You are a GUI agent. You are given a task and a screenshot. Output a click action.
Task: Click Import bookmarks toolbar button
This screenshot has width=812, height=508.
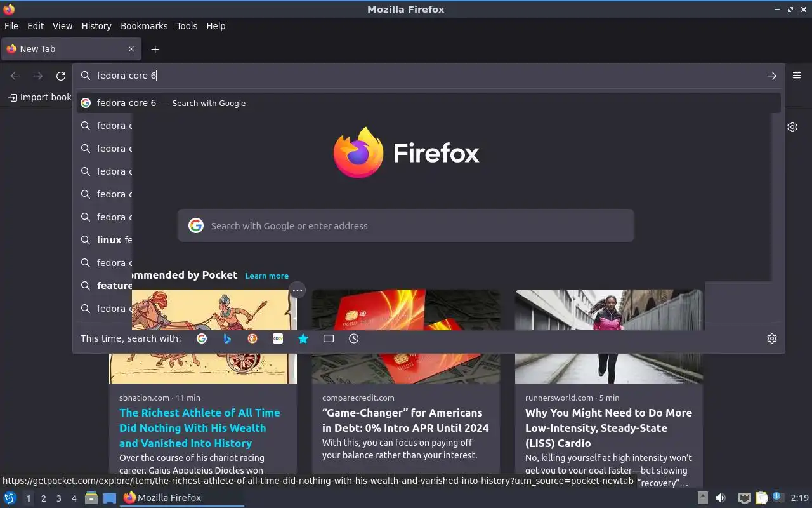(x=39, y=97)
